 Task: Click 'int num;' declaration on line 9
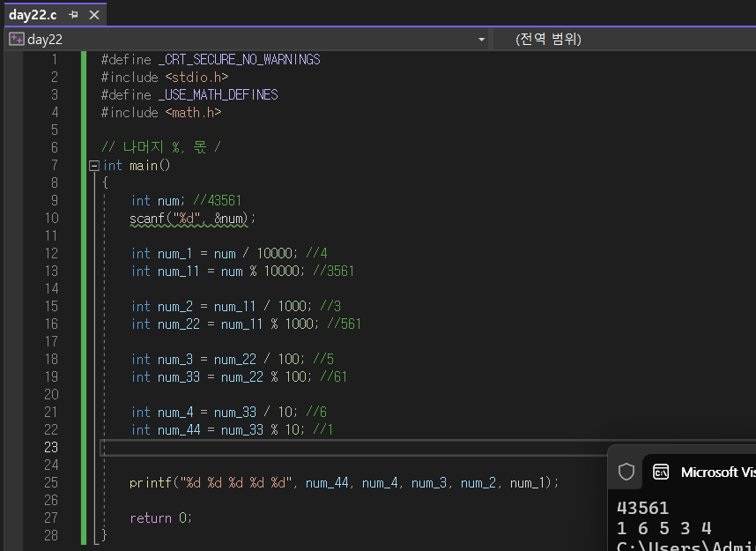point(158,201)
